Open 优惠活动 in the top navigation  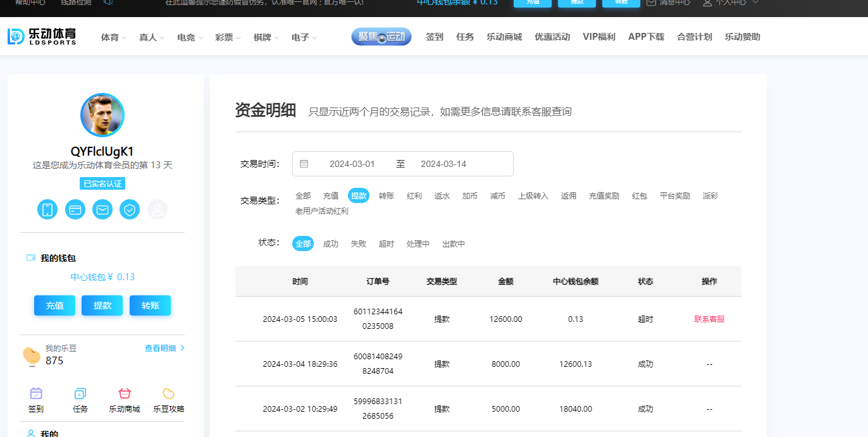[552, 37]
